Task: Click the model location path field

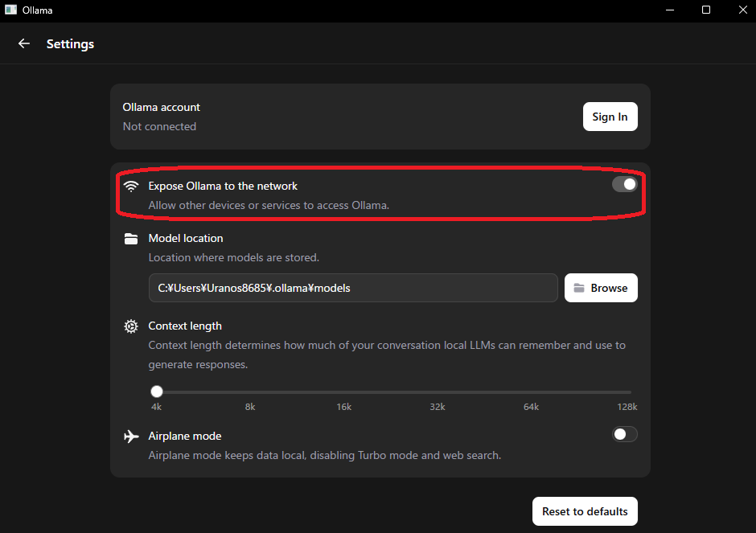Action: pyautogui.click(x=353, y=288)
